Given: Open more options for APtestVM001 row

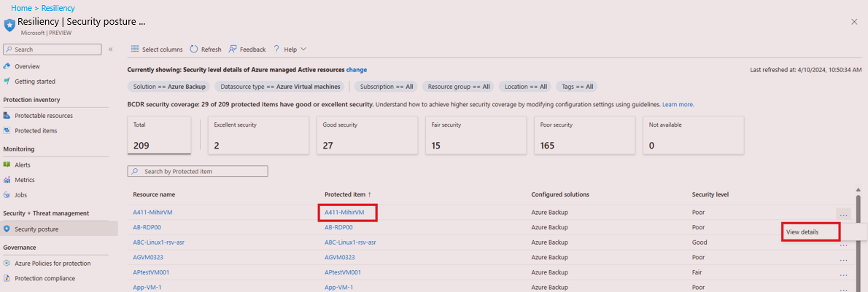Looking at the screenshot, I should [844, 275].
